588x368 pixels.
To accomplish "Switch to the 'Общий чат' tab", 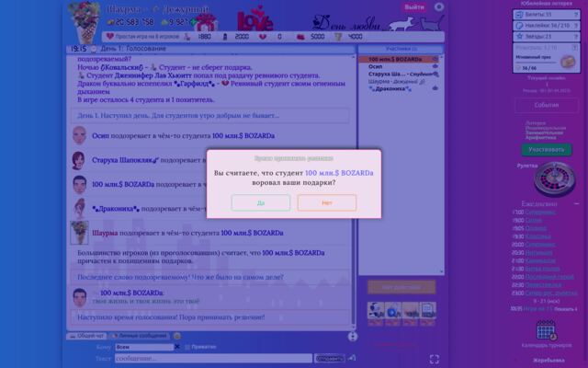I will click(x=86, y=336).
